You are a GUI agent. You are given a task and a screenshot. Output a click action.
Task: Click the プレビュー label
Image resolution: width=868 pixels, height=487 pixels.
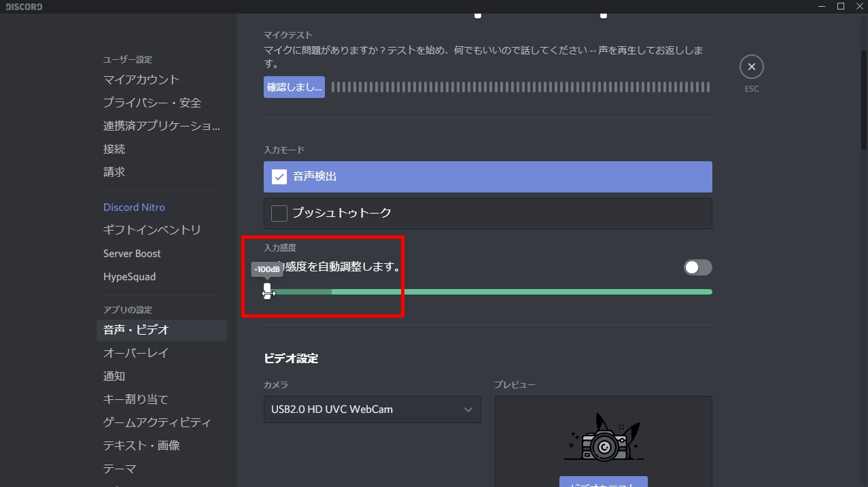tap(515, 385)
